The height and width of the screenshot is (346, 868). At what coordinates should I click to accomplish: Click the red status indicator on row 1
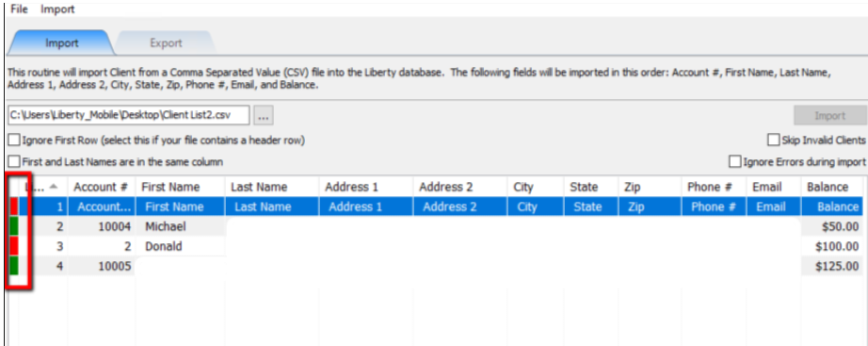14,206
